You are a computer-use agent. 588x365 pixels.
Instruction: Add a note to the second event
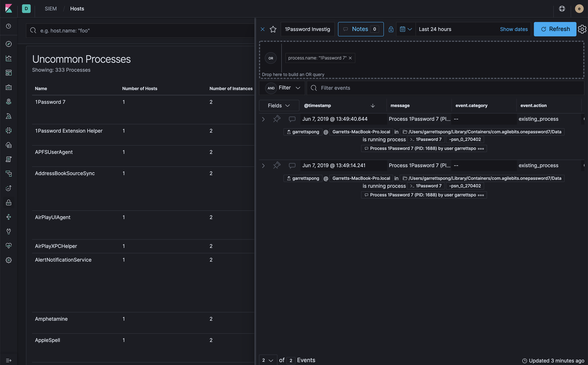coord(292,165)
